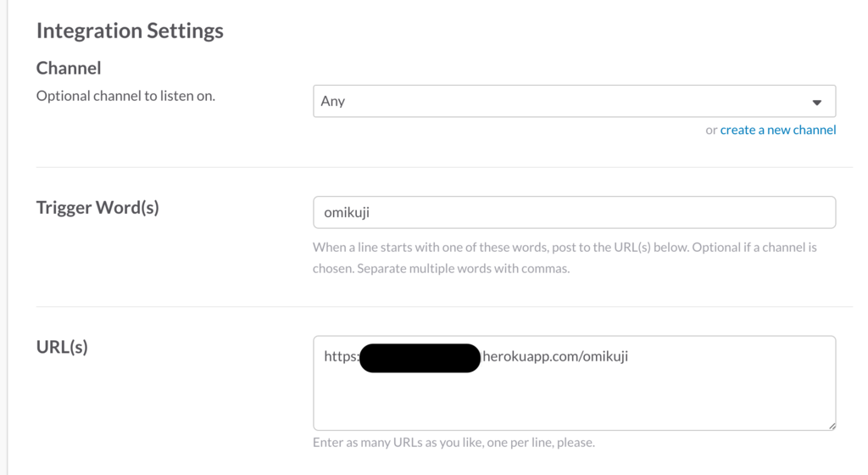Click the "Enter as many URLs" hint text

point(453,442)
